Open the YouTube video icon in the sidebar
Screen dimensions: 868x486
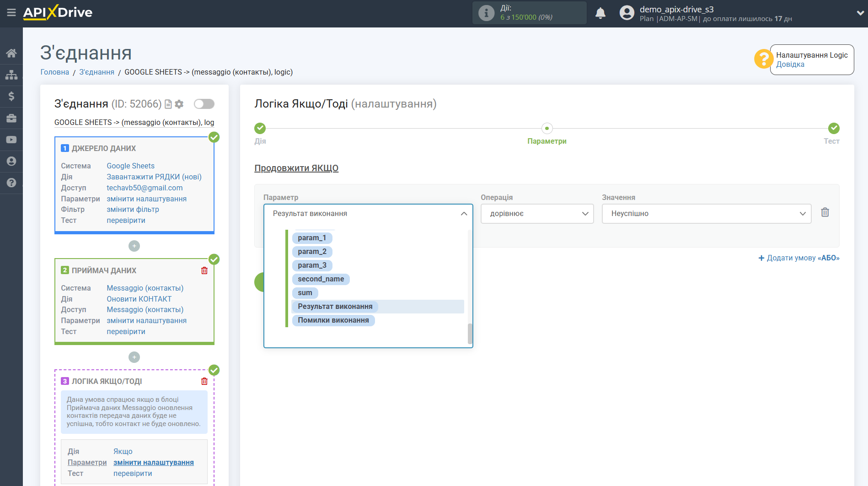(x=11, y=140)
